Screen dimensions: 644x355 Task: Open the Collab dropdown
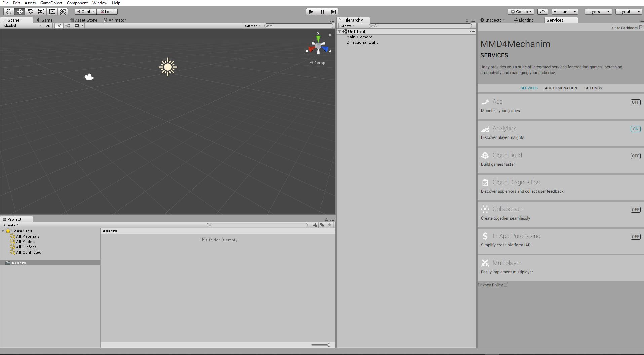pos(521,12)
